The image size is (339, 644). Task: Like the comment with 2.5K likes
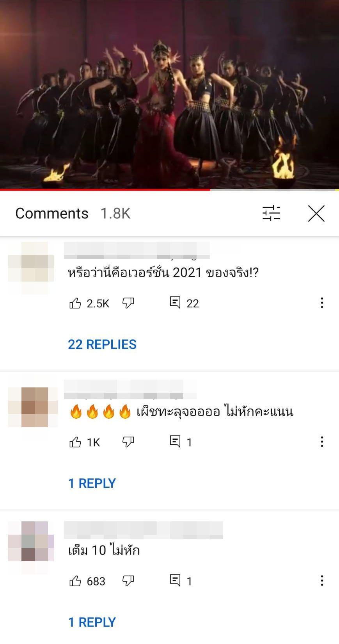tap(75, 303)
